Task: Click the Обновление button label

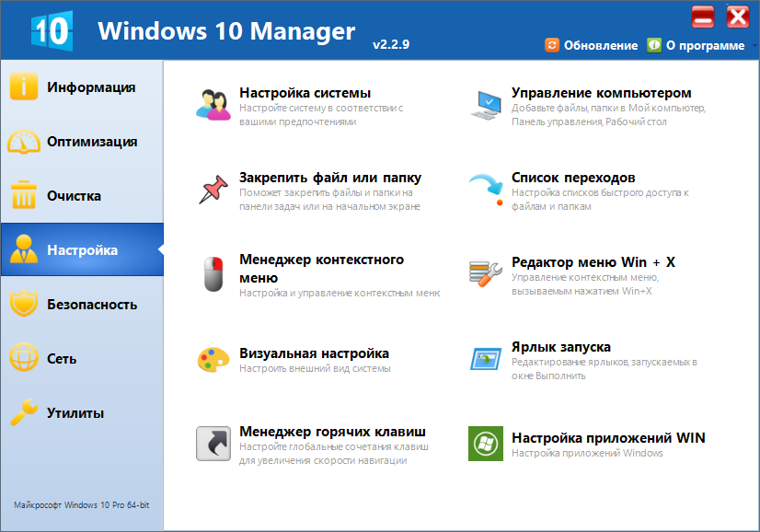Action: [601, 46]
